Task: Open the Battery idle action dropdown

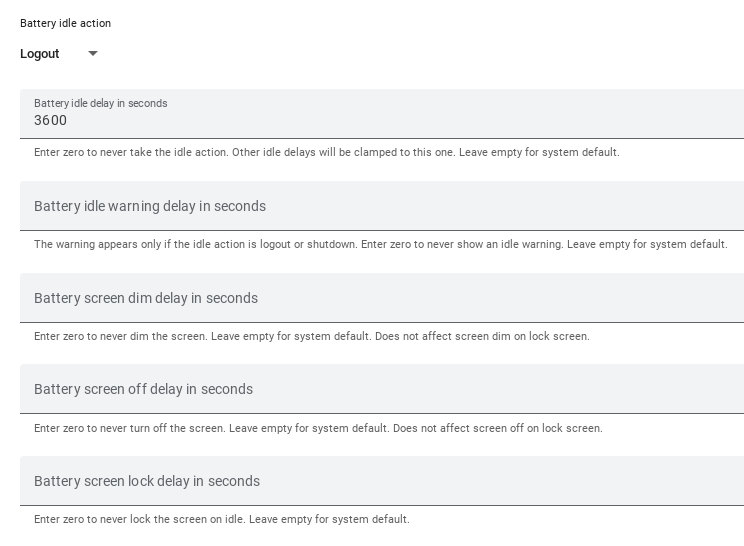Action: 58,54
